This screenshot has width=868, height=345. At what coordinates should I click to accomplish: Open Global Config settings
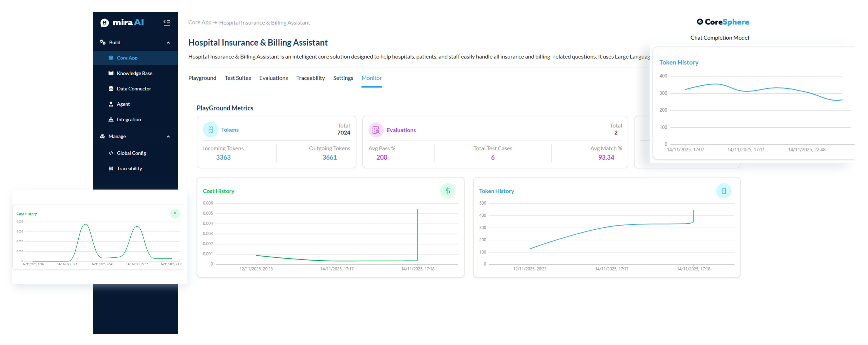(x=131, y=153)
